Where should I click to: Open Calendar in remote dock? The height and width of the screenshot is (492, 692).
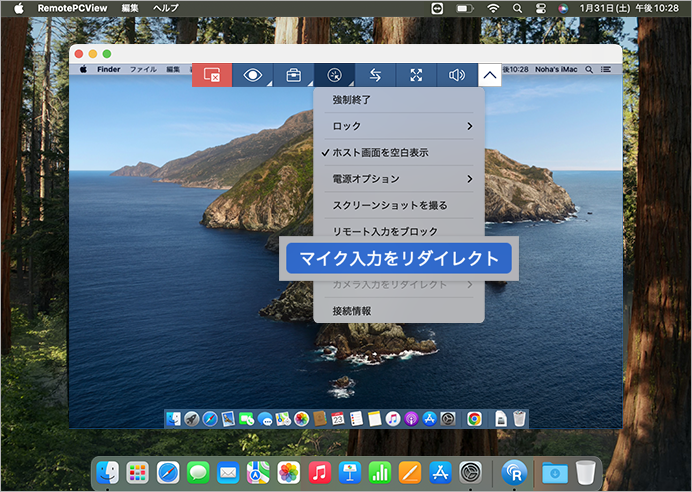[x=338, y=418]
